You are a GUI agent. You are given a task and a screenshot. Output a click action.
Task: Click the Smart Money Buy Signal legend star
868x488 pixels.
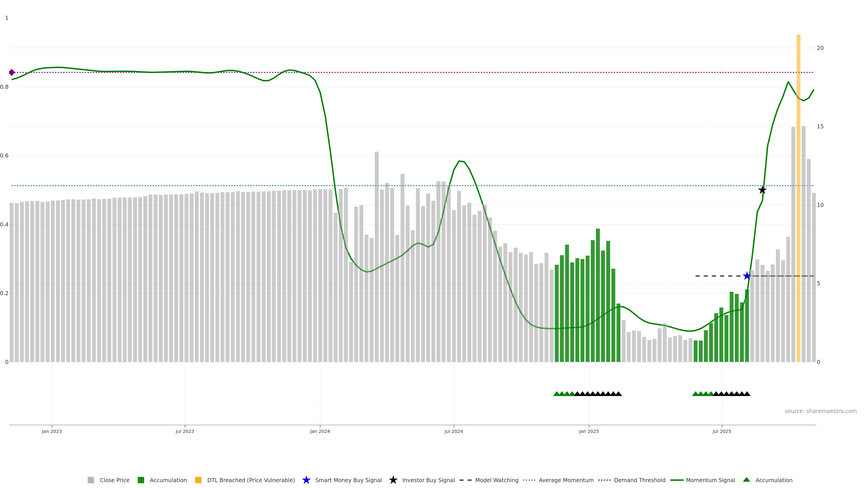point(306,480)
